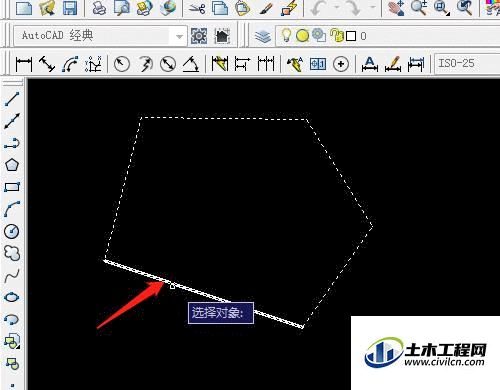Activate the Pan hand tool
The width and height of the screenshot is (500, 390).
click(x=397, y=7)
